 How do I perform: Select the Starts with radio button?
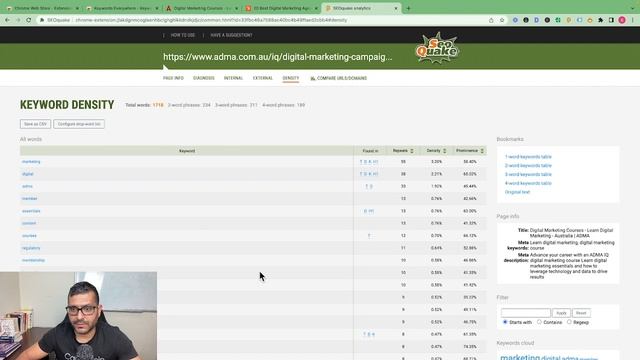(x=505, y=322)
